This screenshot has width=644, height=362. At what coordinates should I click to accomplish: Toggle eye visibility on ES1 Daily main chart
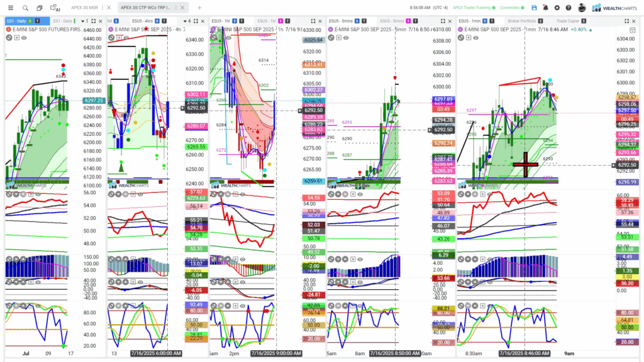tap(24, 38)
